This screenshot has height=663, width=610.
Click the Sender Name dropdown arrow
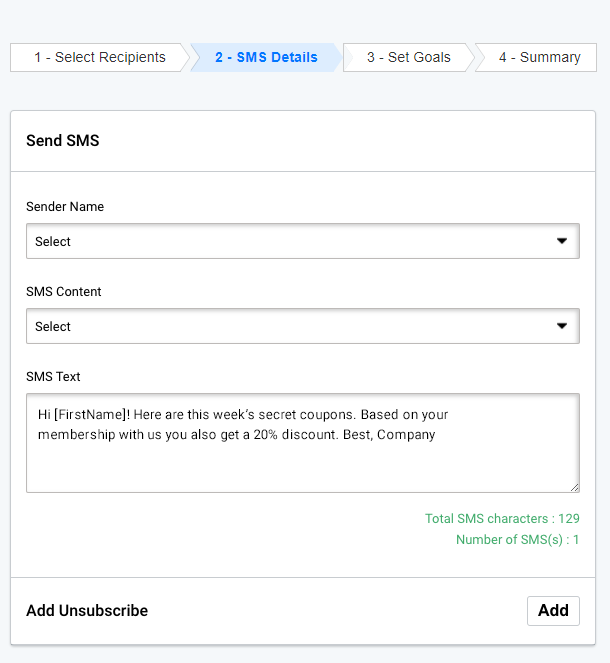tap(562, 241)
